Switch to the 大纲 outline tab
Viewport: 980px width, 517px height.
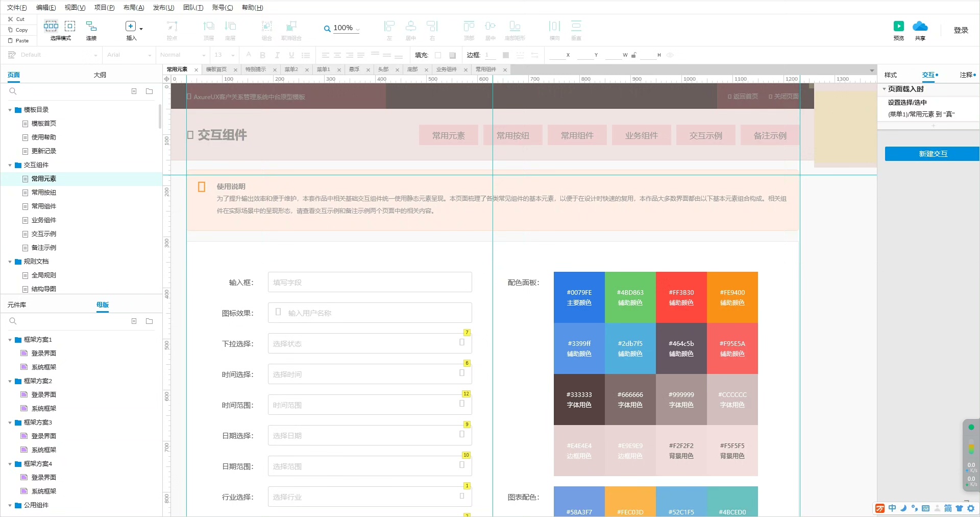(100, 75)
